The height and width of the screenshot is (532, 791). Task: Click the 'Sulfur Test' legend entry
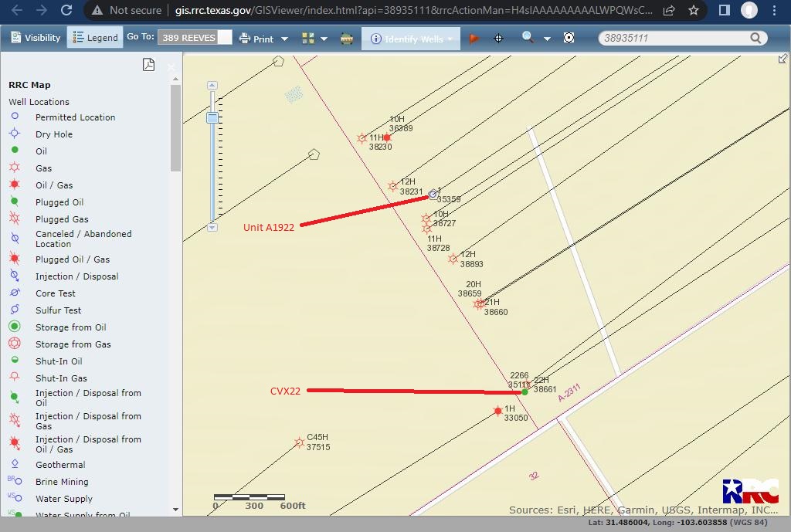click(x=59, y=310)
